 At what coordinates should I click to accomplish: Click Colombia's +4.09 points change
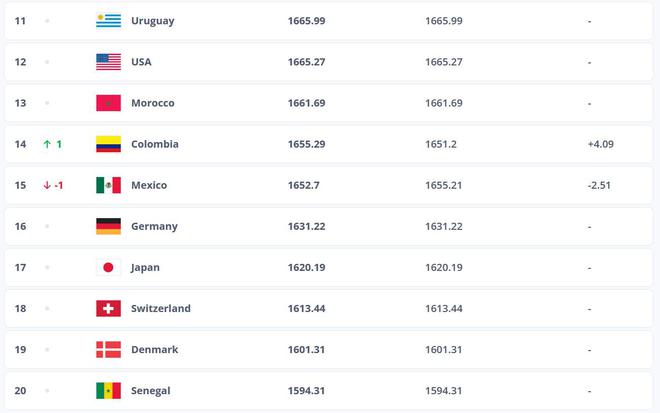[601, 144]
